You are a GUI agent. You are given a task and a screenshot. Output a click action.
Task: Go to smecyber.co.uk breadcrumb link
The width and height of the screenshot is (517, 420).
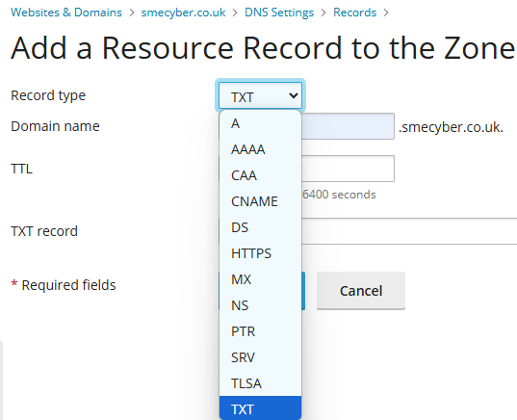point(183,13)
